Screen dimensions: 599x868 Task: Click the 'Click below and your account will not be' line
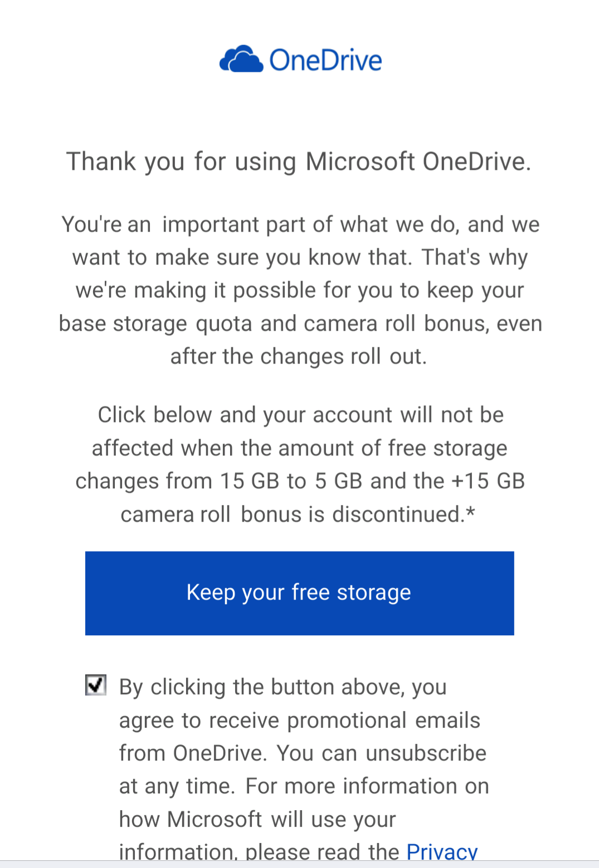[301, 415]
